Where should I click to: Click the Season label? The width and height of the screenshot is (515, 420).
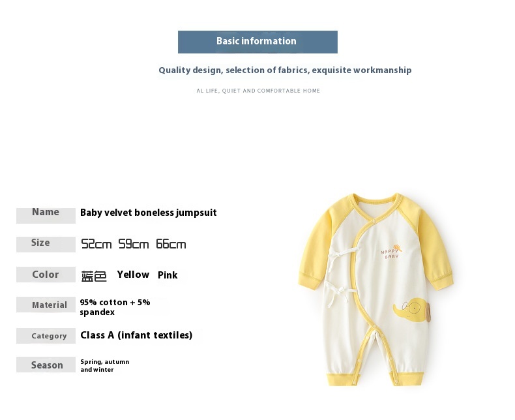tap(48, 365)
